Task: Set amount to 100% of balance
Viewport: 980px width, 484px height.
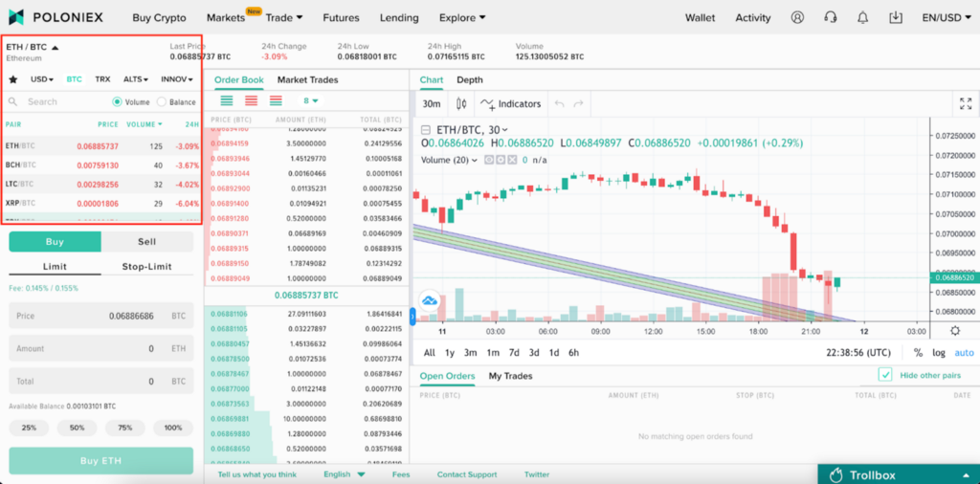Action: (173, 428)
